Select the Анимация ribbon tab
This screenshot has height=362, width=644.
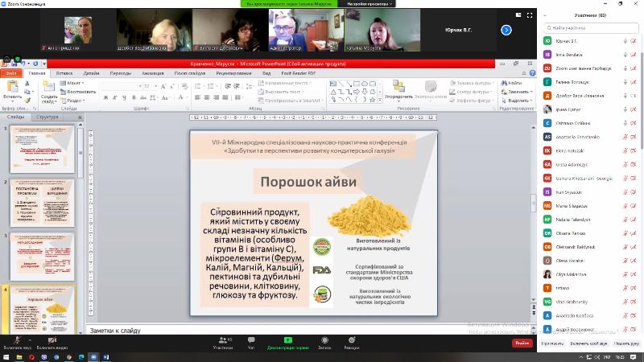(153, 72)
